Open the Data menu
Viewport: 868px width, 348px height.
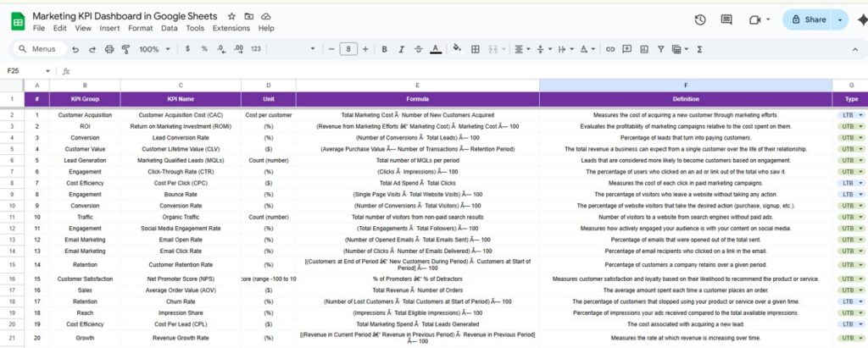point(170,28)
